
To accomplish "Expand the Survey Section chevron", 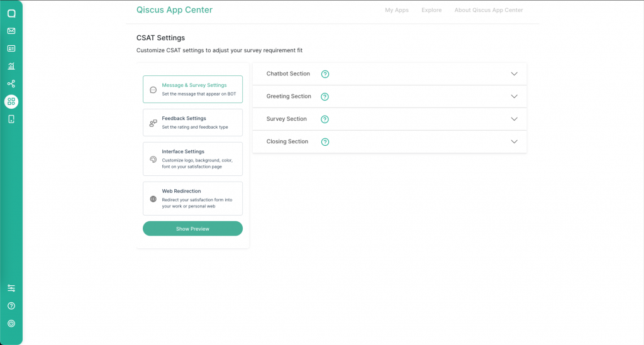I will coord(514,119).
